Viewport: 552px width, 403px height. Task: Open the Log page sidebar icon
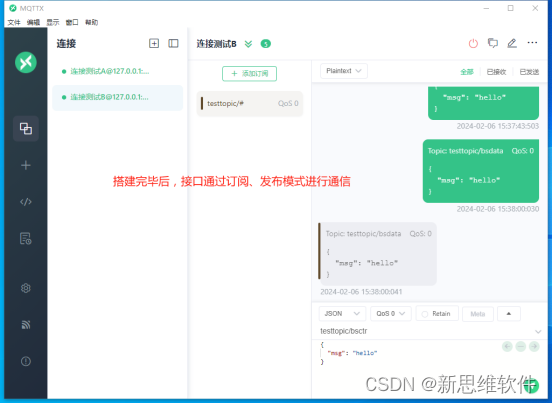coord(26,239)
